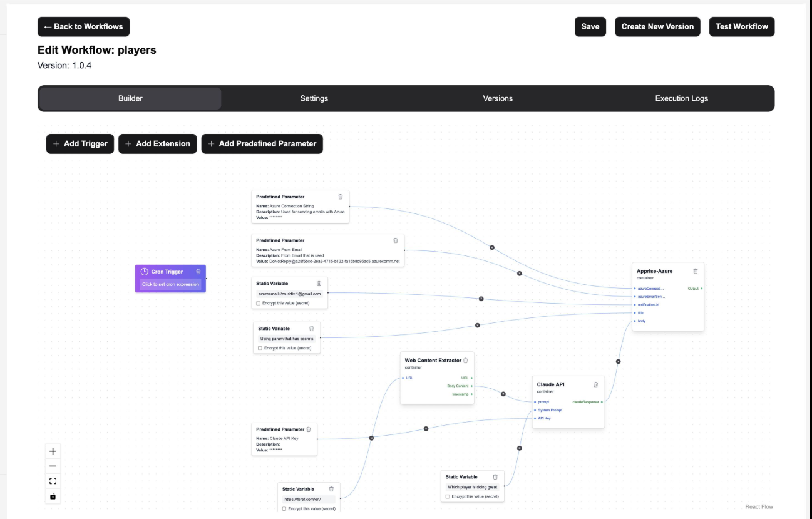The height and width of the screenshot is (519, 812).
Task: Delete the Cron Trigger using its trash icon
Action: coord(198,272)
